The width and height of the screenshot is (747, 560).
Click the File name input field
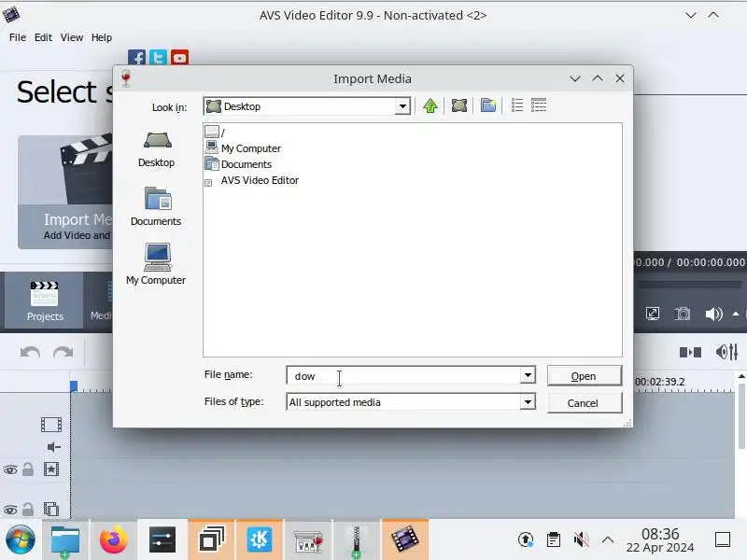point(403,375)
